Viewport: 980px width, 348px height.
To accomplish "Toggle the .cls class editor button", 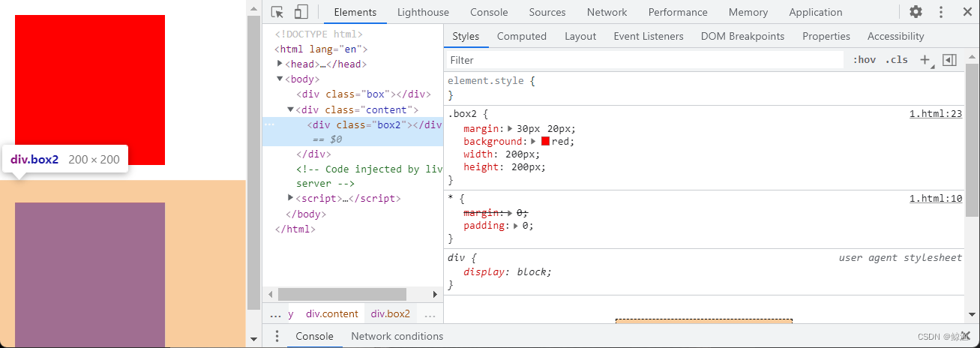I will coord(896,60).
